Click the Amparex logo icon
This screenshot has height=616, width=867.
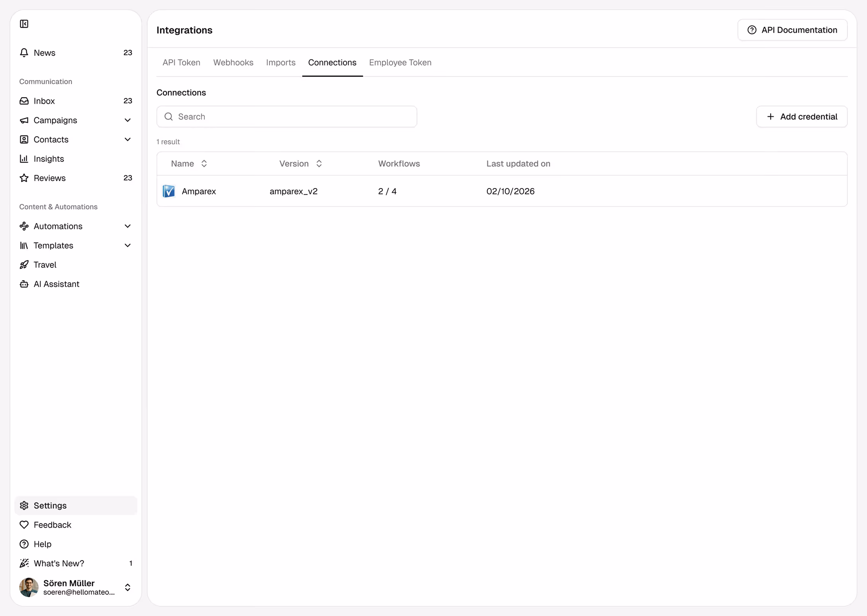pyautogui.click(x=169, y=191)
